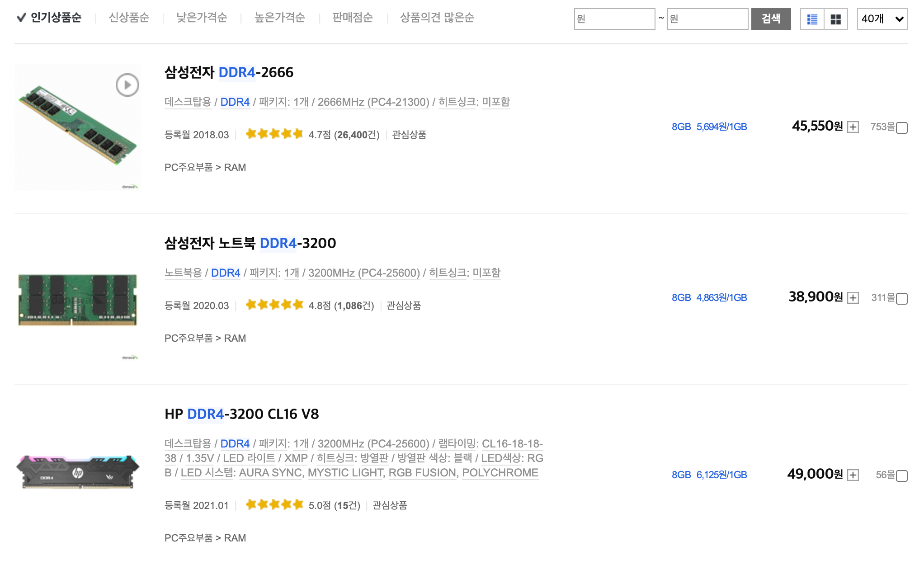
Task: Switch to grid view layout
Action: coord(835,19)
